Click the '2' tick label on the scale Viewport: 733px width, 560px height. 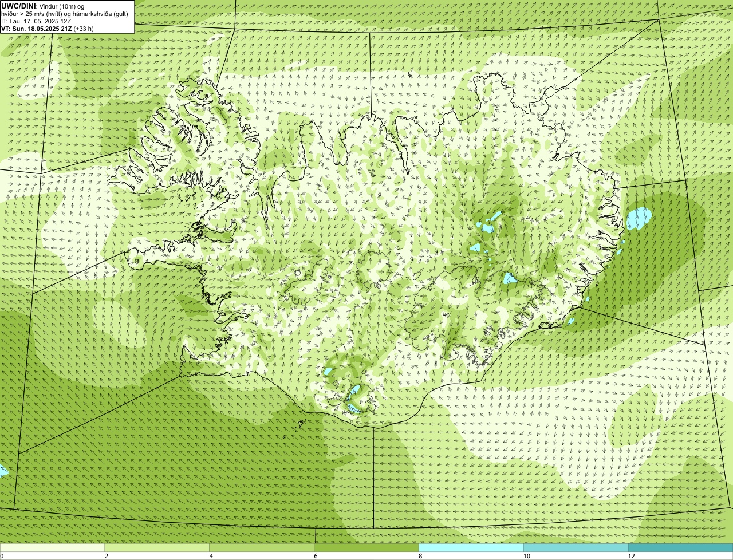click(x=107, y=556)
